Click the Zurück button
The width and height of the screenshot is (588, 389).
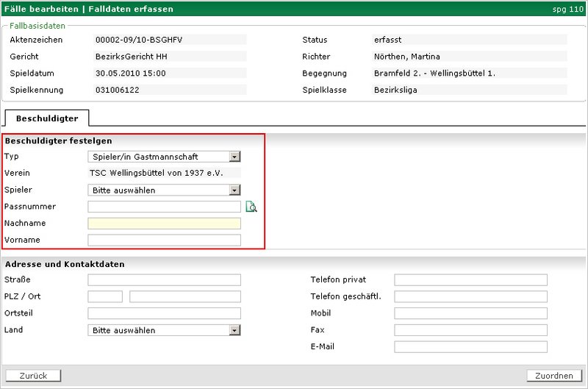[x=33, y=376]
